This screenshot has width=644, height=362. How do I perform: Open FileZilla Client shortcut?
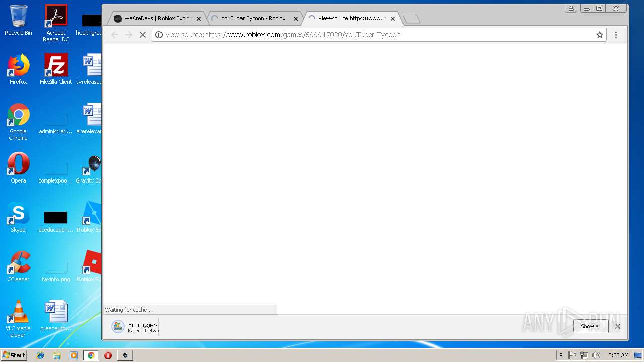pyautogui.click(x=56, y=69)
